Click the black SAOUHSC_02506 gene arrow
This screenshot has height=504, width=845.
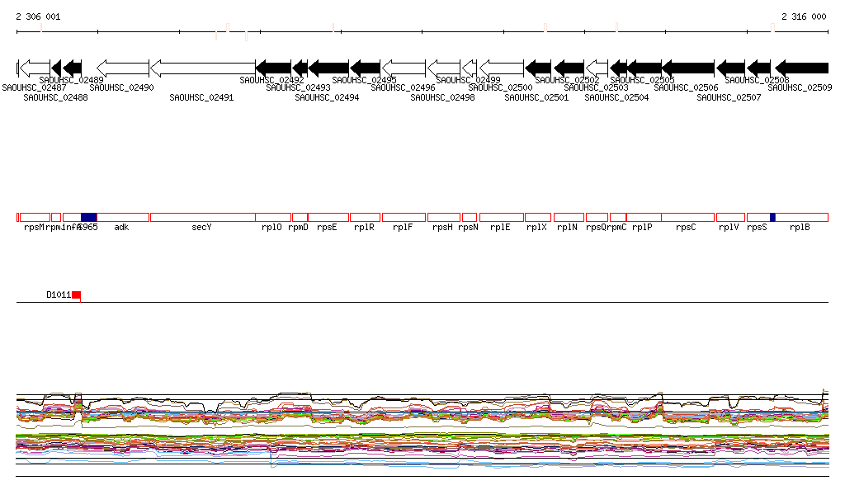[x=688, y=68]
